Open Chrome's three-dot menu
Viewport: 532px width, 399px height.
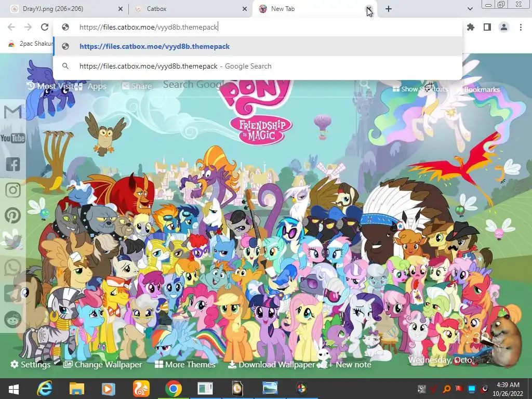(x=521, y=27)
